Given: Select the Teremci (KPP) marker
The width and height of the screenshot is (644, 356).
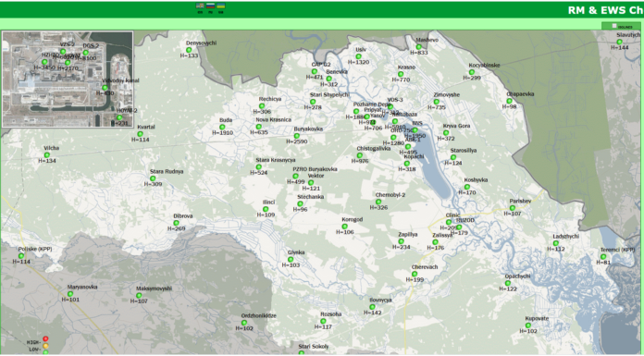Looking at the screenshot, I should tap(603, 257).
